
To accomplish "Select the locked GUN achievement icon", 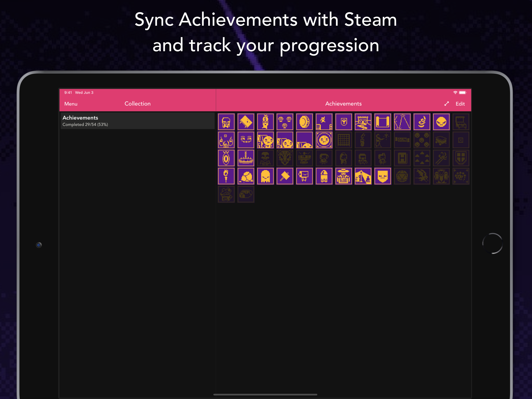I will (402, 140).
